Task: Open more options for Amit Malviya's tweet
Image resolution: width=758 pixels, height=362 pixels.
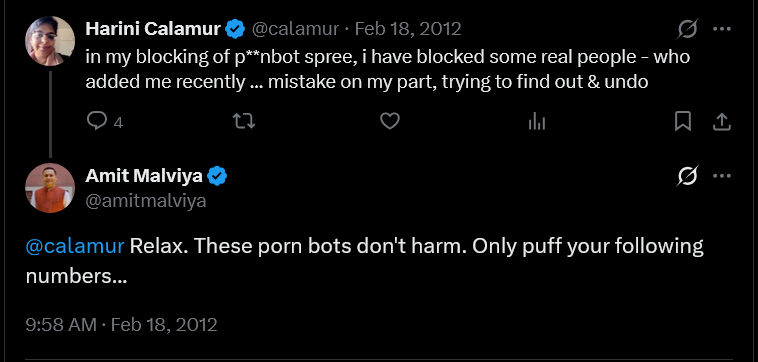Action: (x=722, y=176)
